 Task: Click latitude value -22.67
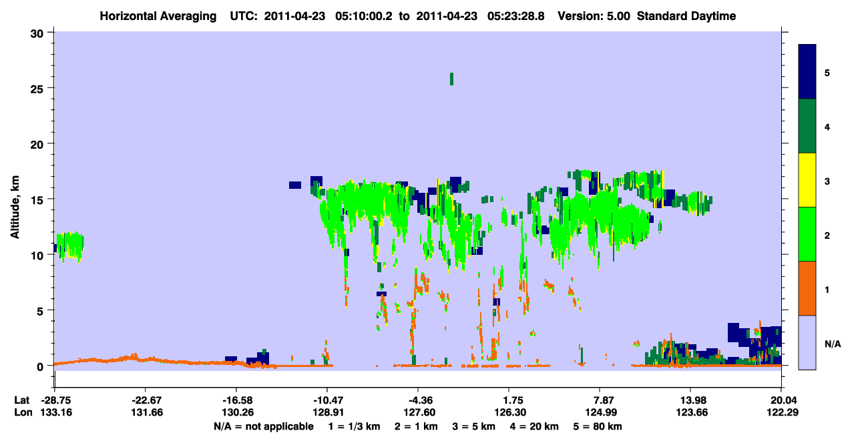pos(145,400)
